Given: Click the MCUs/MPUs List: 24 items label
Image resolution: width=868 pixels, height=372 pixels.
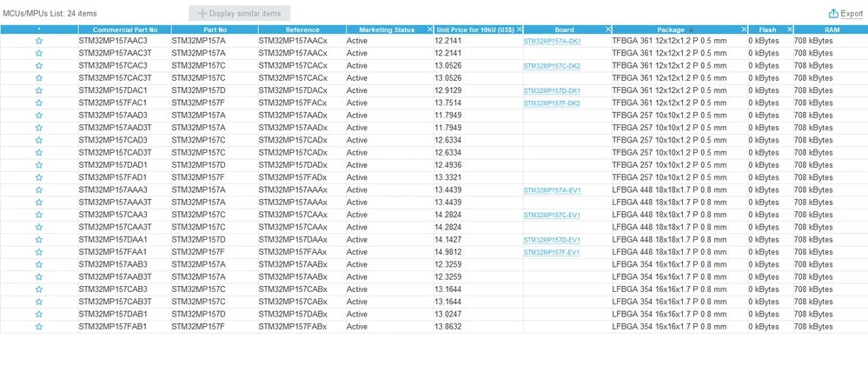Looking at the screenshot, I should click(50, 13).
